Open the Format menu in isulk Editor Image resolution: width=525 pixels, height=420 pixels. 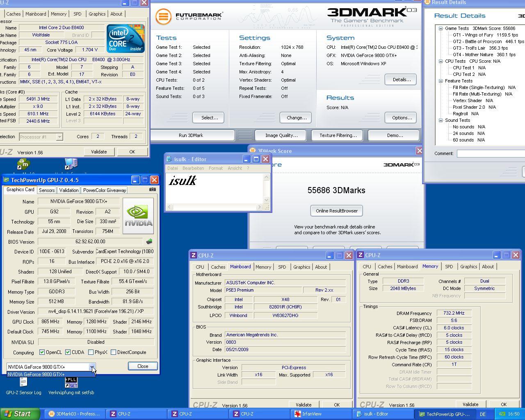pyautogui.click(x=216, y=168)
